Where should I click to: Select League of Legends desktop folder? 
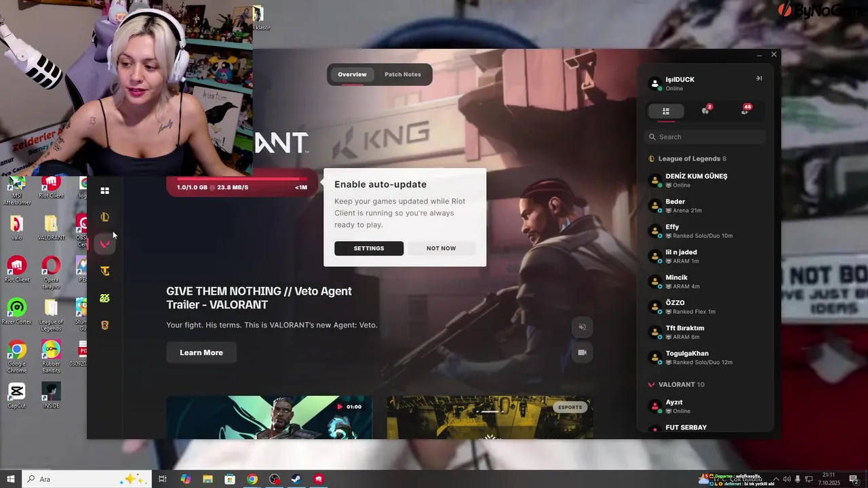pos(51,315)
